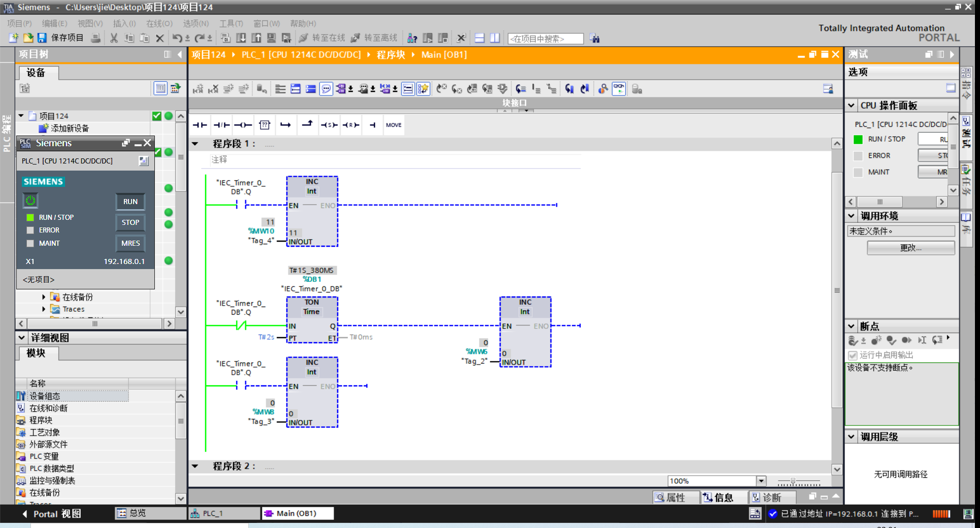Insert a normally closed contact
This screenshot has height=528, width=980.
click(221, 125)
